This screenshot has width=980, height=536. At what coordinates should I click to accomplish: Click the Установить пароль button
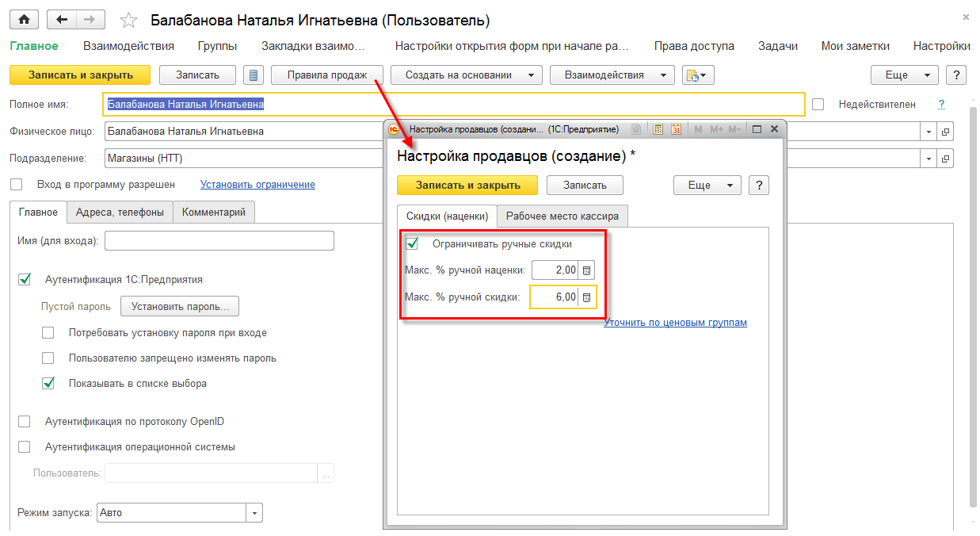click(x=179, y=306)
